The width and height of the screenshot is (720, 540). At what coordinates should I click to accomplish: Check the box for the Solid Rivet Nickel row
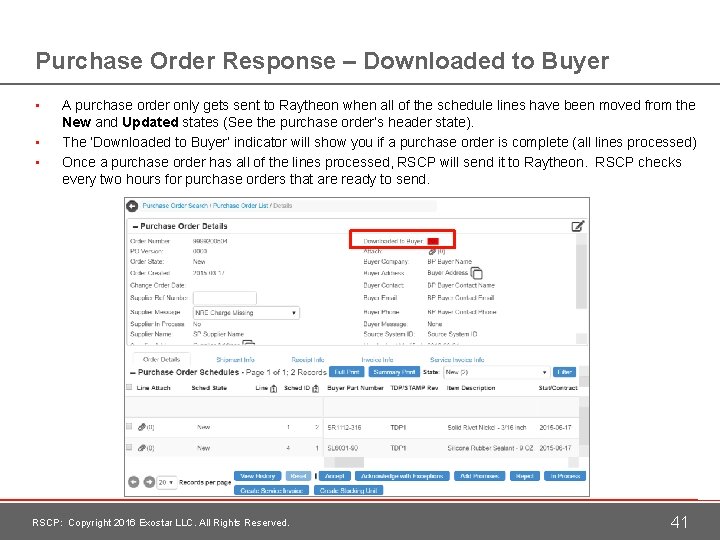[x=129, y=426]
